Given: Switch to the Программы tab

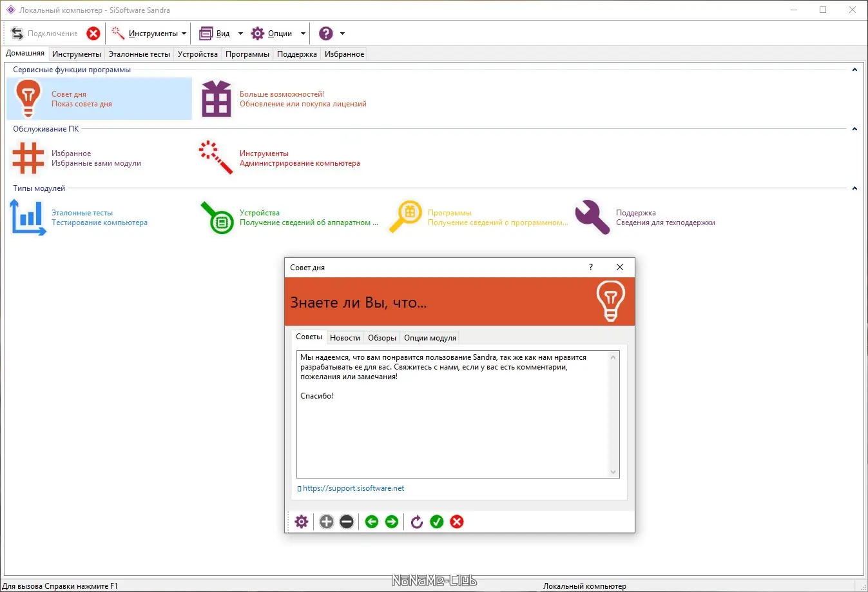Looking at the screenshot, I should point(247,54).
